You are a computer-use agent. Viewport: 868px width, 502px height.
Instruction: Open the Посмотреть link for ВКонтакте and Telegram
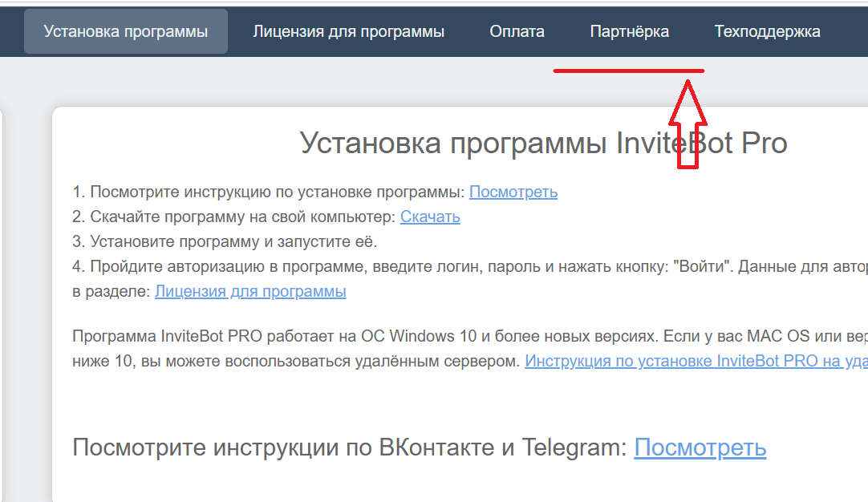[x=700, y=447]
